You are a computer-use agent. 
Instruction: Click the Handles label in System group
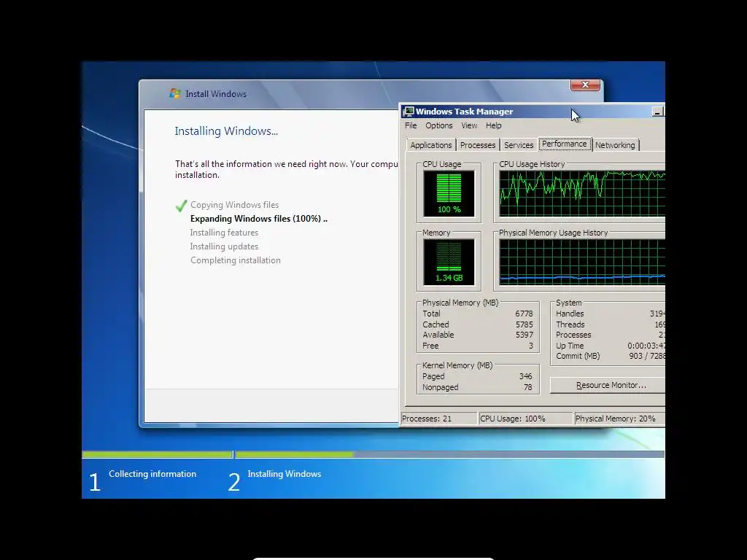coord(570,314)
